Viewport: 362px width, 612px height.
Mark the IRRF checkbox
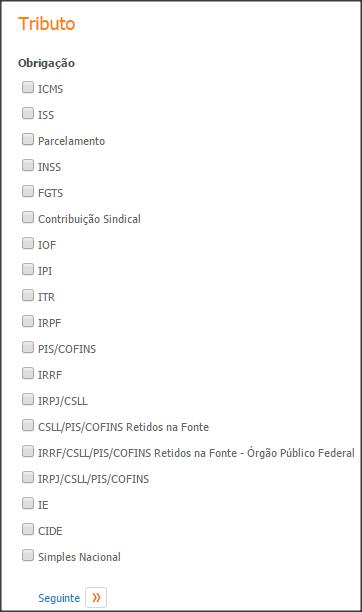click(28, 373)
